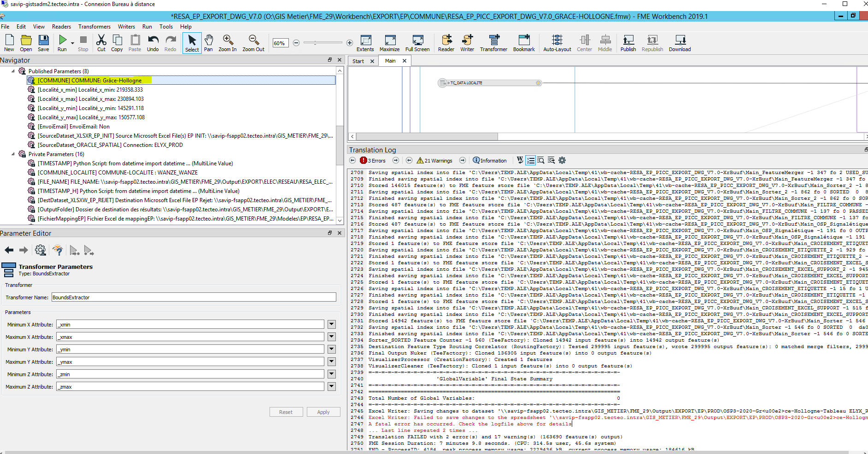Screen dimensions: 868x454
Task: Open the Run button dropdown arrow
Action: pos(73,43)
